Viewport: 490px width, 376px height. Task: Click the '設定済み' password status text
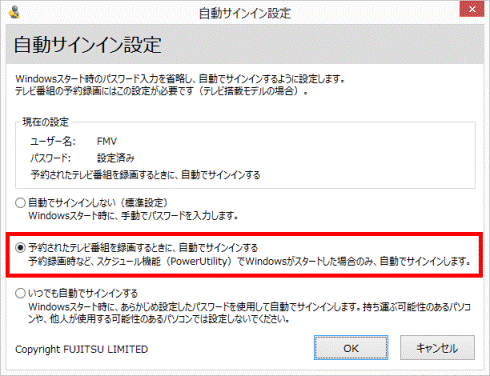tap(116, 158)
